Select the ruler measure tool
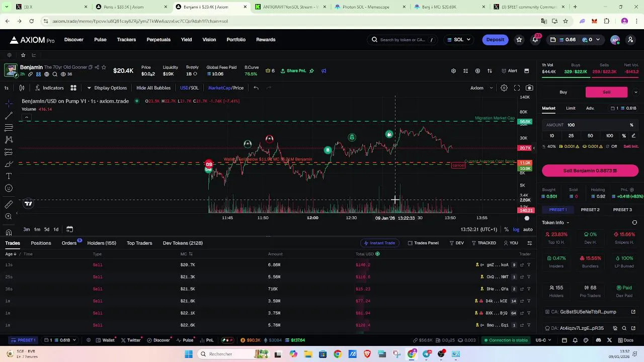Image resolution: width=644 pixels, height=362 pixels. tap(9, 204)
